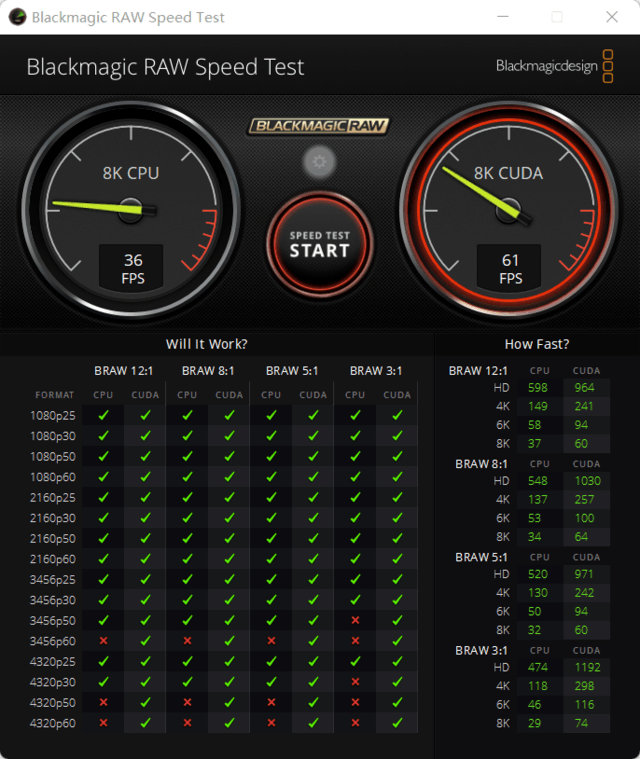The width and height of the screenshot is (640, 759).
Task: Click the red X for 3456p50 BRAW 3:1 CPU
Action: [x=355, y=620]
